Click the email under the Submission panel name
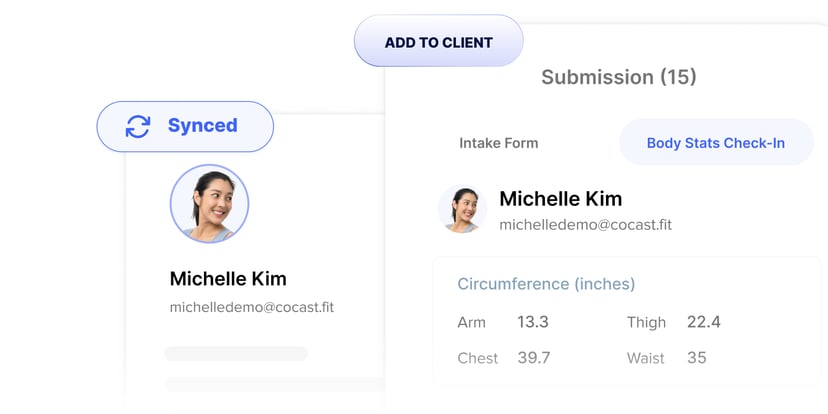The width and height of the screenshot is (828, 414). [585, 225]
